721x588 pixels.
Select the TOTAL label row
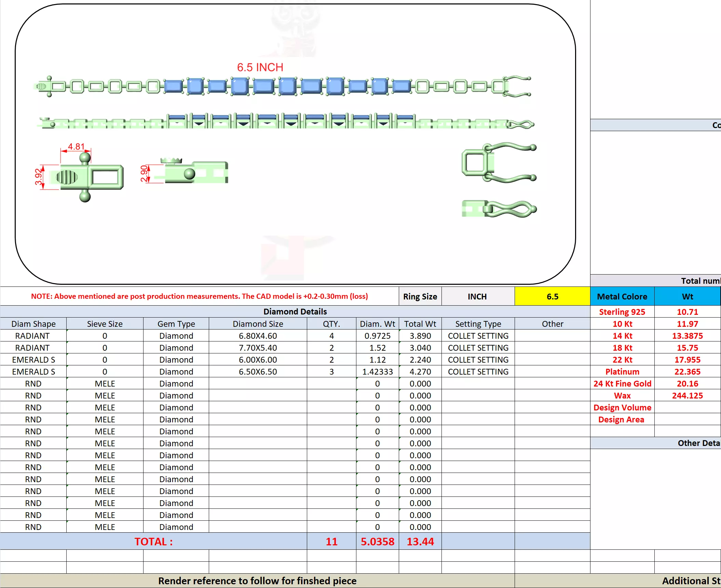pyautogui.click(x=153, y=542)
